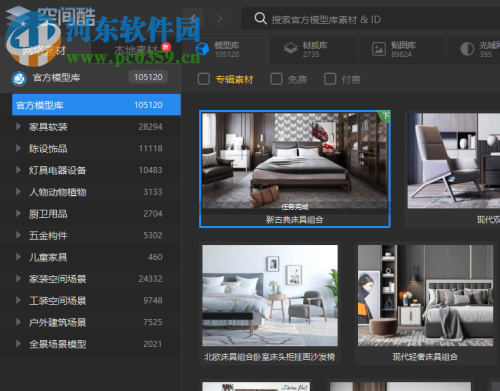The width and height of the screenshot is (500, 391).
Task: Click the 专辑素材 filter label
Action: [x=234, y=80]
